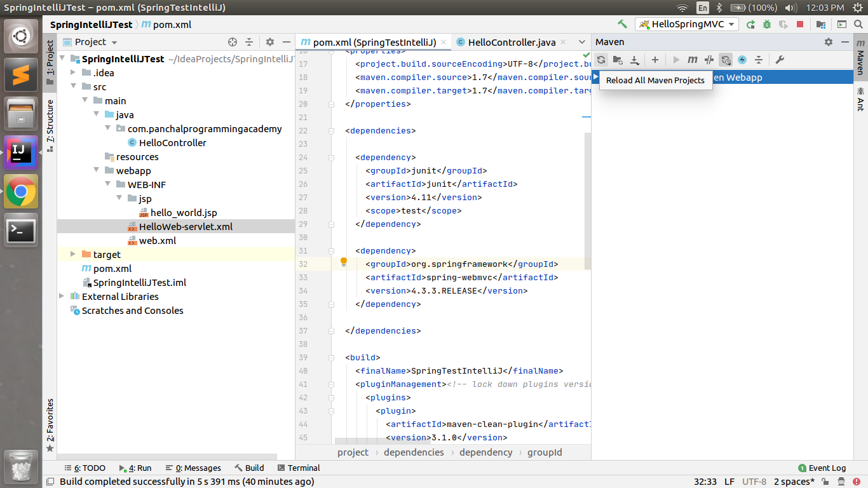868x488 pixels.
Task: Download sources with the Maven download icon
Action: coord(634,59)
